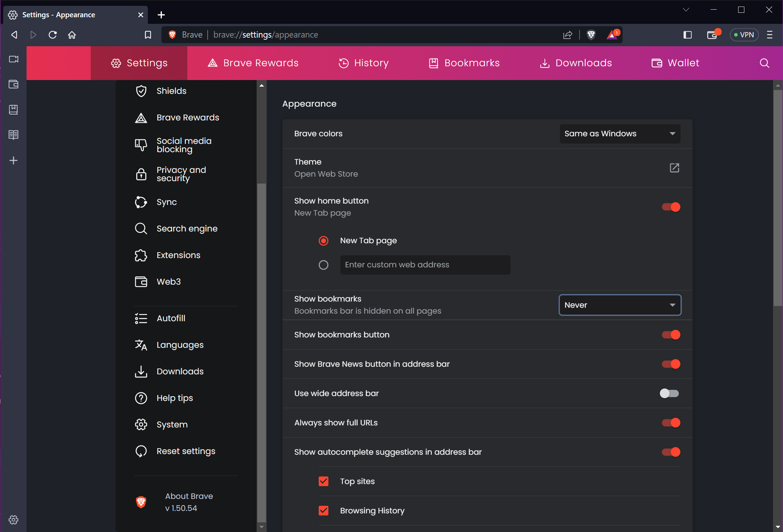Switch to Downloads top tab
Screen dimensions: 783x532
click(576, 63)
